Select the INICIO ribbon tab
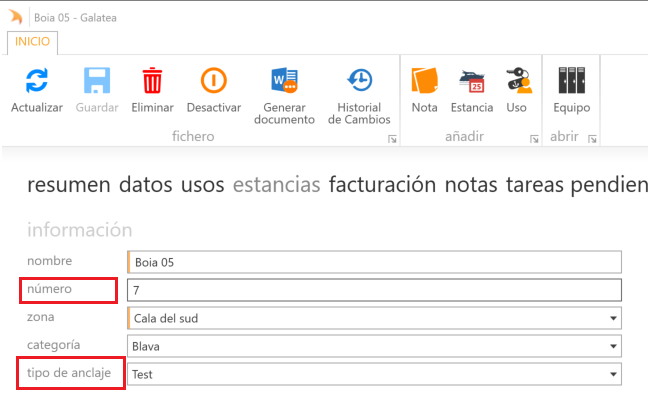The width and height of the screenshot is (648, 400). [34, 42]
